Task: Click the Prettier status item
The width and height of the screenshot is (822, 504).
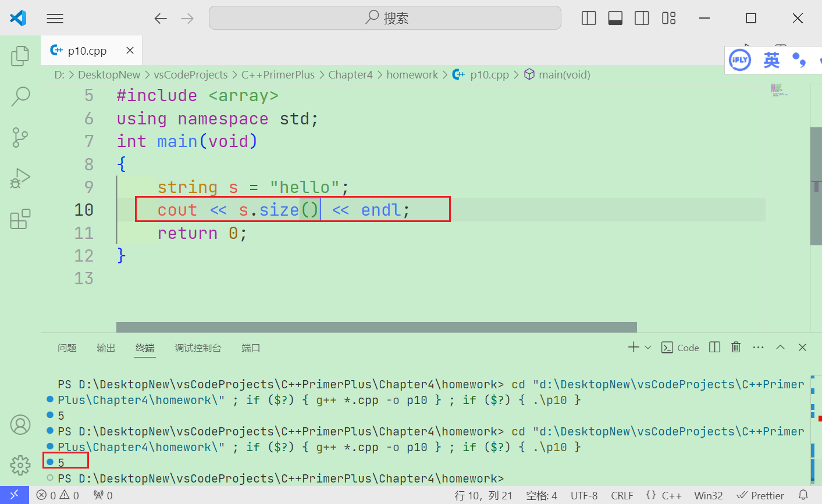Action: click(760, 496)
